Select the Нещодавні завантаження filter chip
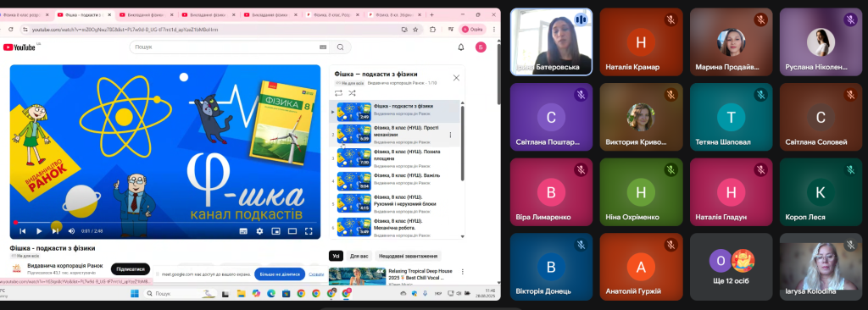The image size is (868, 310). [x=409, y=256]
